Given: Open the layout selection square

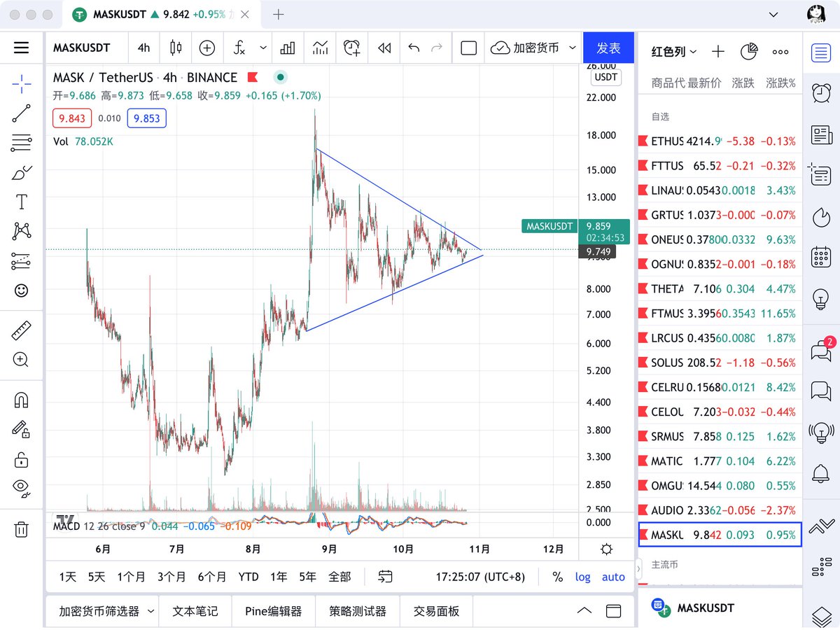Looking at the screenshot, I should [x=469, y=48].
